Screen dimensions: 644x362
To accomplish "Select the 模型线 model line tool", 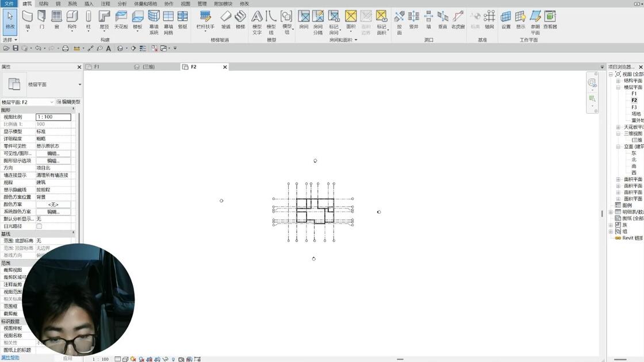I will 271,22.
